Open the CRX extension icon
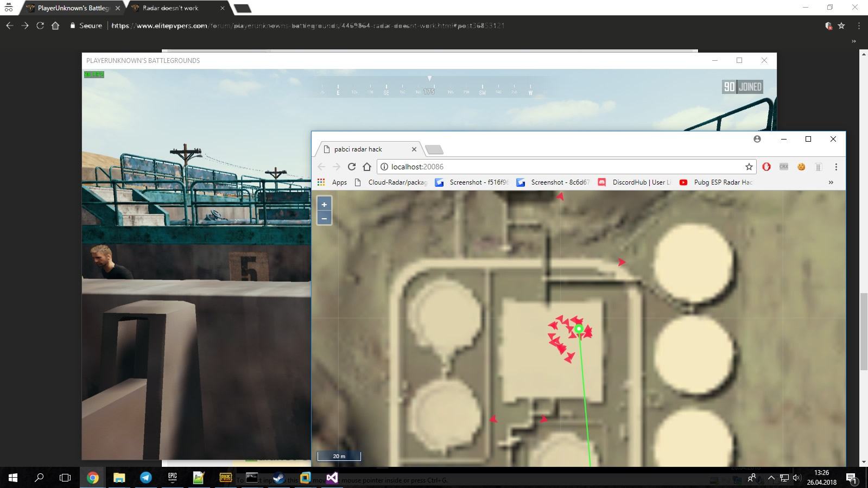Screen dimensions: 868x488 pos(784,167)
